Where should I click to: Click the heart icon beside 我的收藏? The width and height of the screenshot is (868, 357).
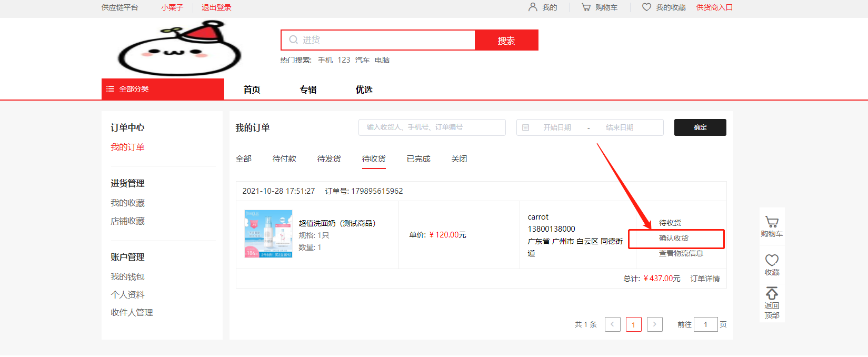(x=646, y=7)
